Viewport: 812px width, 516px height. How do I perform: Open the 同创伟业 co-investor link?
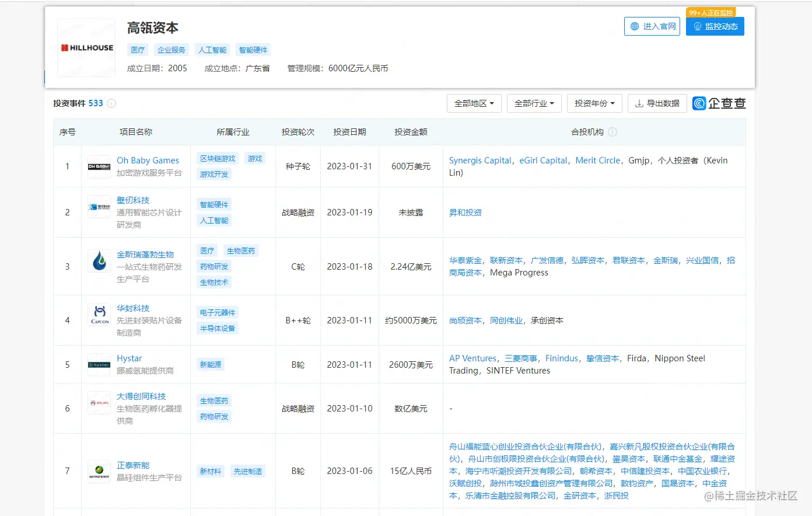pos(506,320)
